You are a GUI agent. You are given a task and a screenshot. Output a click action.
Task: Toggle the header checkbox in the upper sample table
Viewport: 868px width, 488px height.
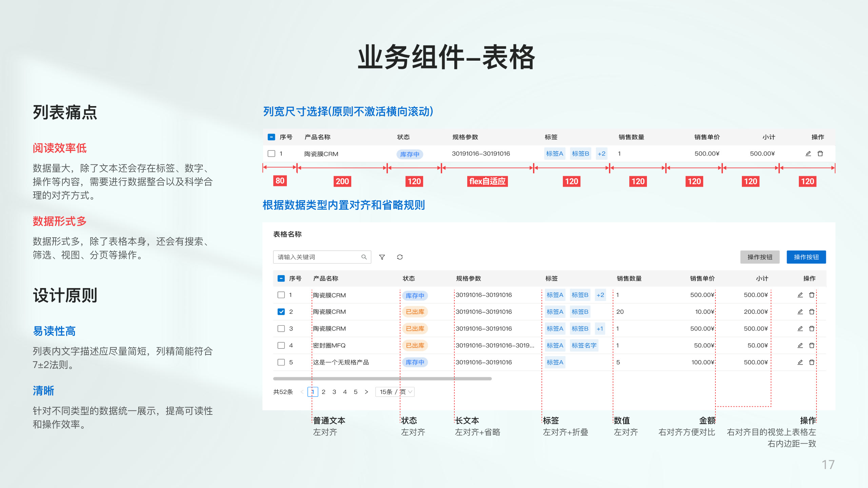point(271,137)
